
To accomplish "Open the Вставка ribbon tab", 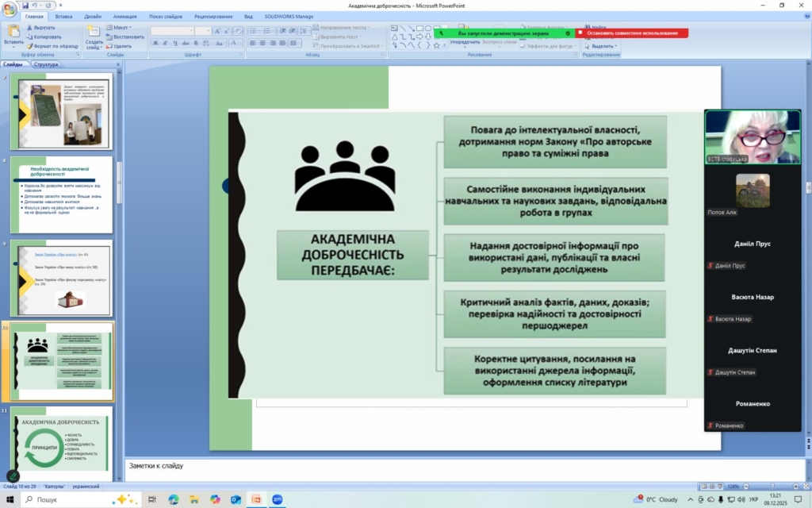I will point(64,16).
